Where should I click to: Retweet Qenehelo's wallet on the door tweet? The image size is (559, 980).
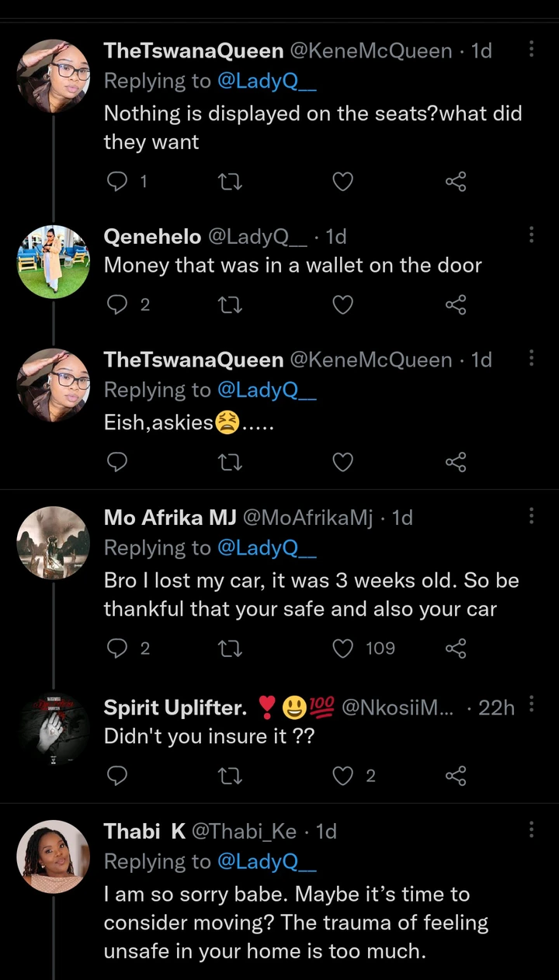coord(231,305)
